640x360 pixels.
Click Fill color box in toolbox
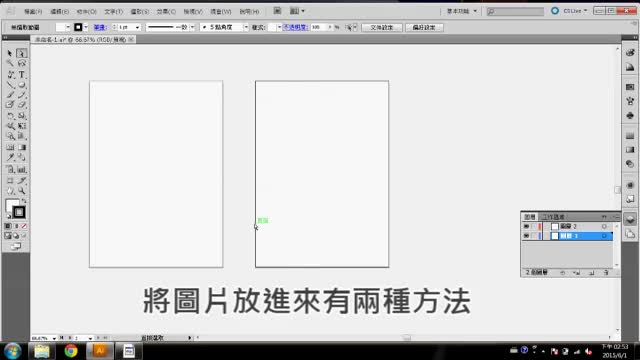coord(12,206)
